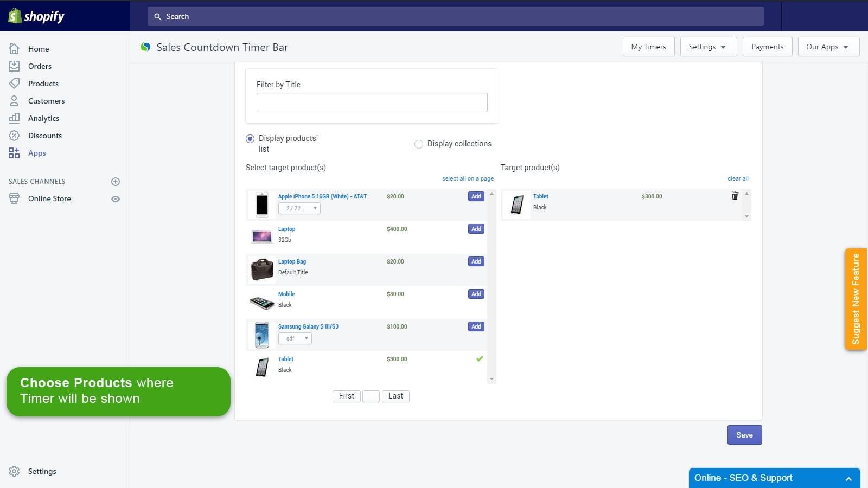Image resolution: width=868 pixels, height=488 pixels.
Task: Open Samsung Galaxy S III/S3 link
Action: coord(308,326)
